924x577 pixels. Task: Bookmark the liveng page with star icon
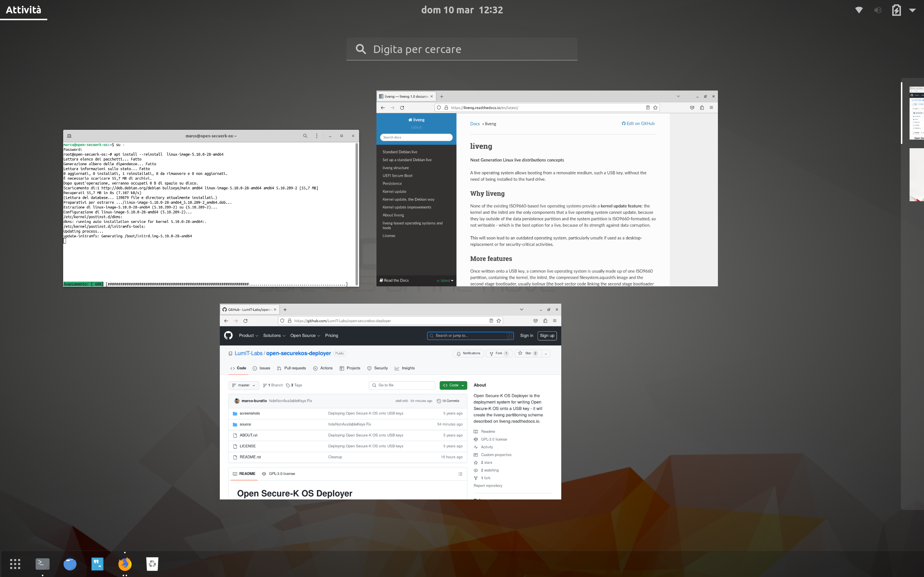click(655, 107)
